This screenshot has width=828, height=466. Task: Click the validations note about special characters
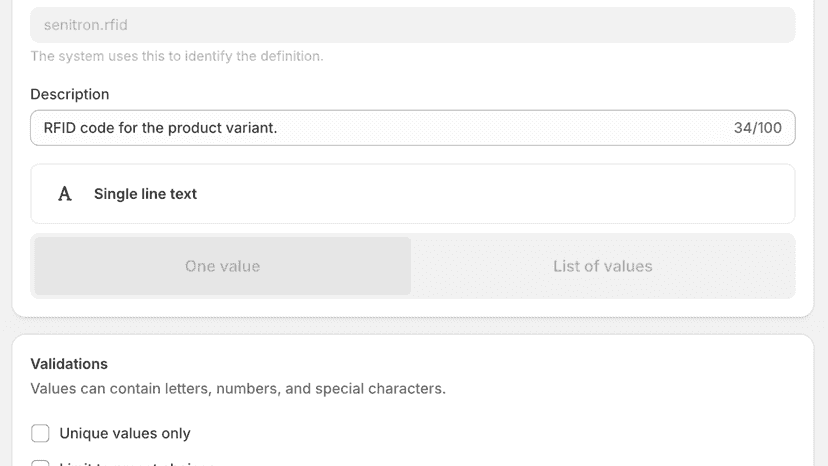click(238, 388)
